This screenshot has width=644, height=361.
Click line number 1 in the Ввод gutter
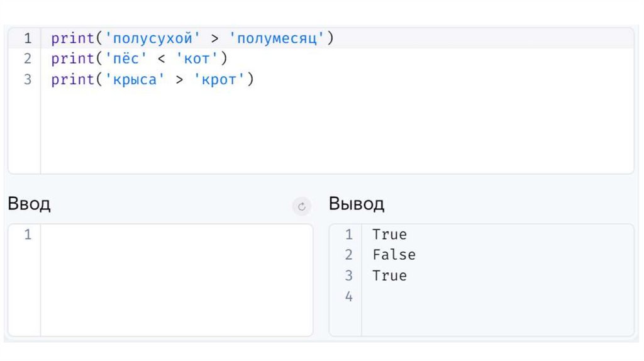pos(27,235)
